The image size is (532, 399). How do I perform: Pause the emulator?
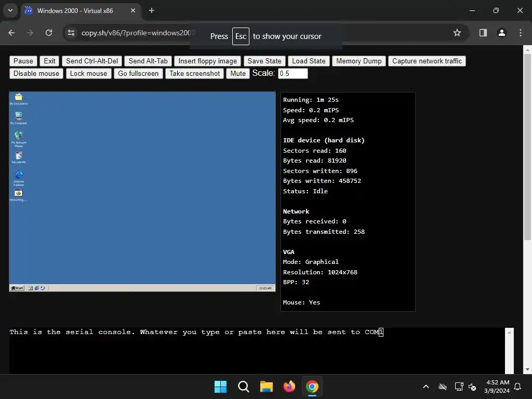(x=23, y=61)
